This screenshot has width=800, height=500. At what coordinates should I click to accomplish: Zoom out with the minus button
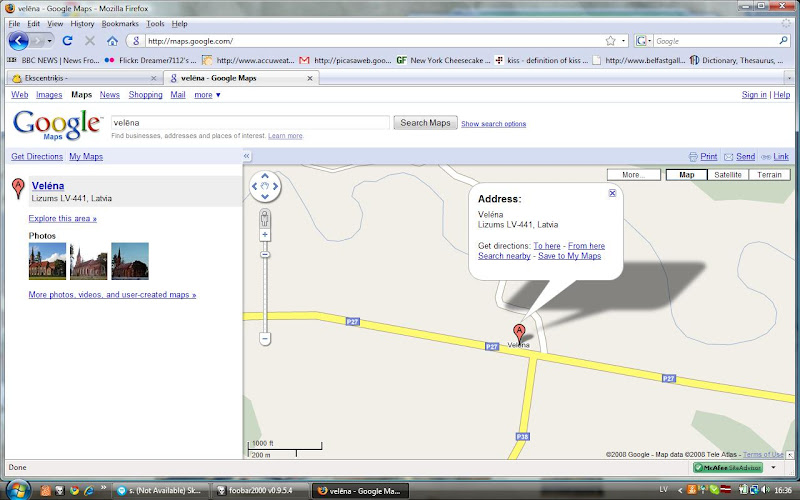pos(265,338)
